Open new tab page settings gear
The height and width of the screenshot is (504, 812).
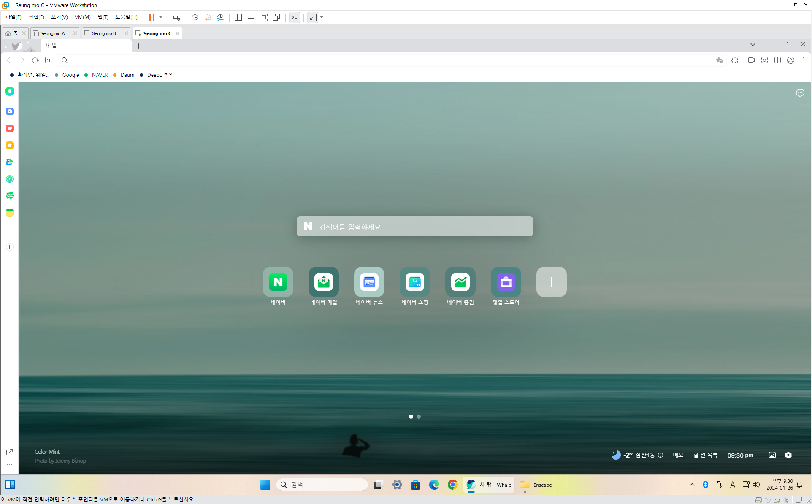(x=788, y=455)
